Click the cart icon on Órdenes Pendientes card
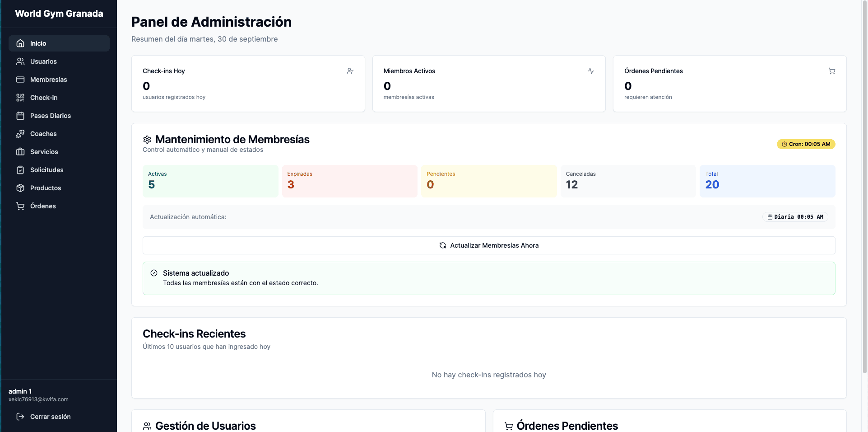The height and width of the screenshot is (432, 868). coord(832,71)
